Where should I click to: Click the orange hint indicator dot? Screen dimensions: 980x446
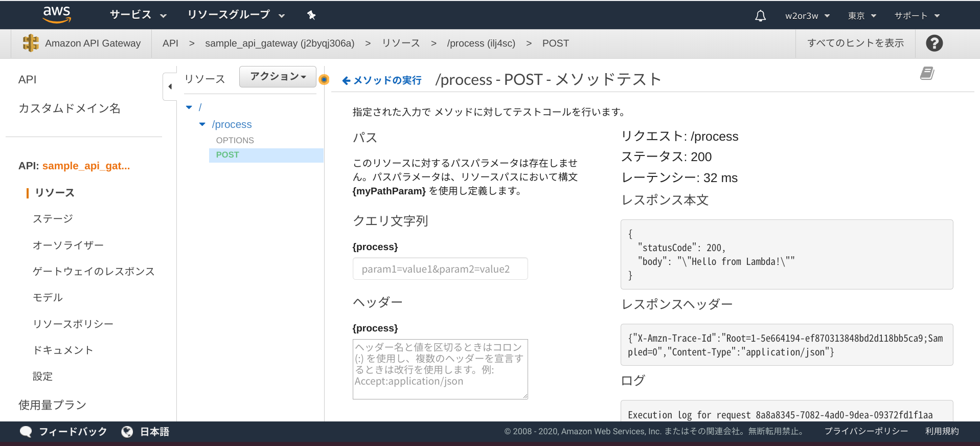pos(324,79)
